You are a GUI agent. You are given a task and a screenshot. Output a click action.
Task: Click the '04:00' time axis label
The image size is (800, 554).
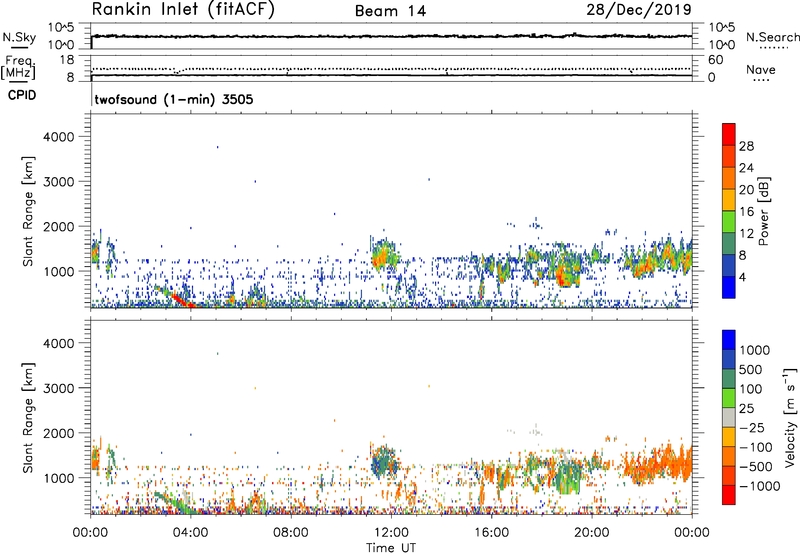point(191,533)
